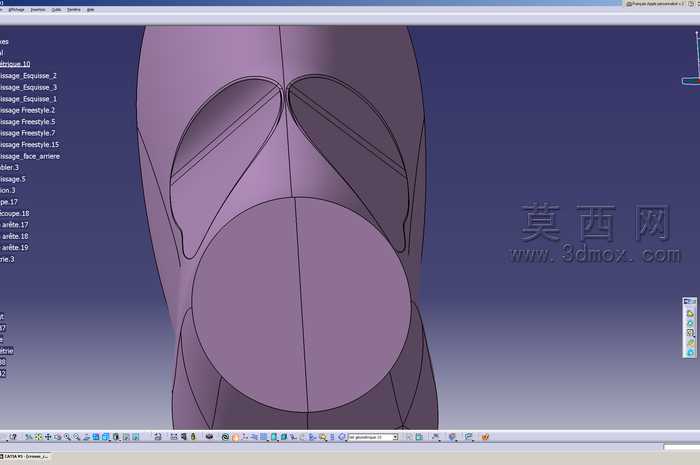This screenshot has width=700, height=465.
Task: Open the Aide menu
Action: point(91,9)
